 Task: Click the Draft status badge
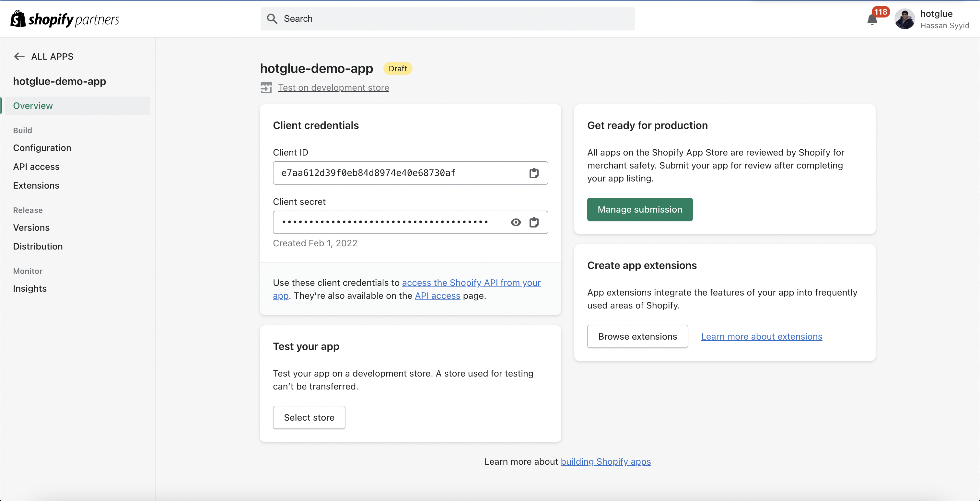[398, 68]
